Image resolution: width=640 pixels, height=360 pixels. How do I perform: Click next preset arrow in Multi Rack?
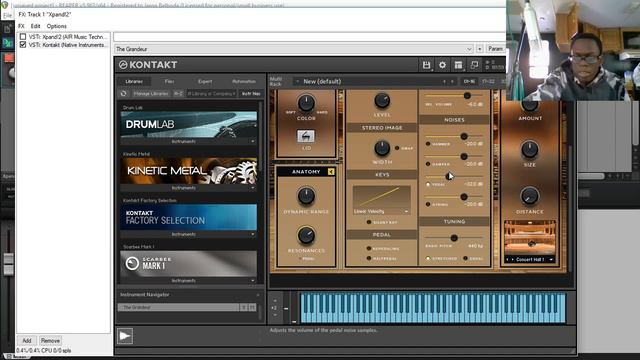pos(452,82)
